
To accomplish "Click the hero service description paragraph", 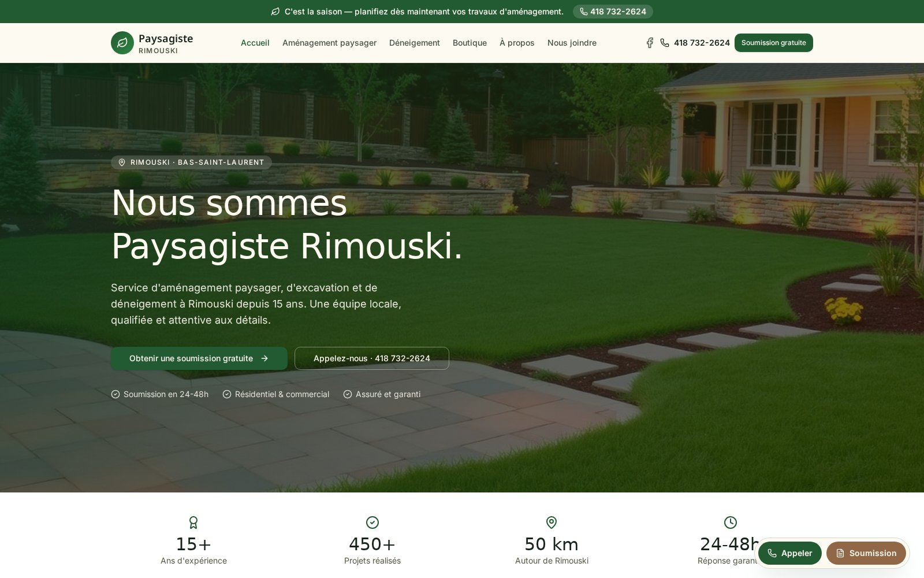I will 256,304.
